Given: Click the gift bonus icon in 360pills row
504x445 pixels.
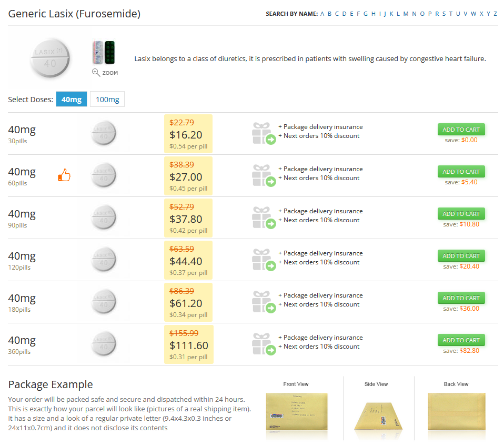Looking at the screenshot, I should tap(264, 344).
